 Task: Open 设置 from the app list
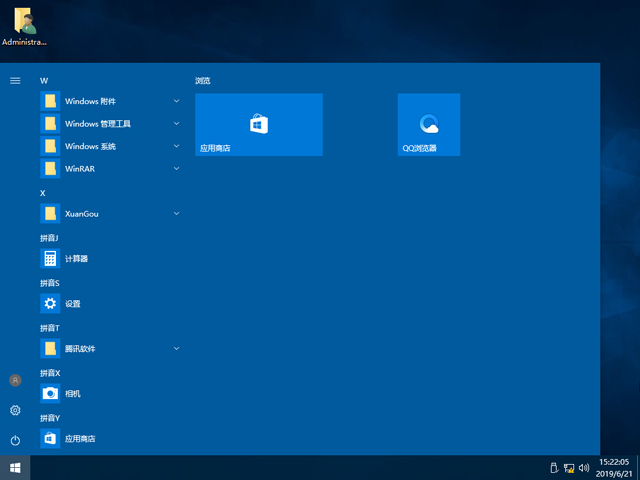tap(72, 304)
